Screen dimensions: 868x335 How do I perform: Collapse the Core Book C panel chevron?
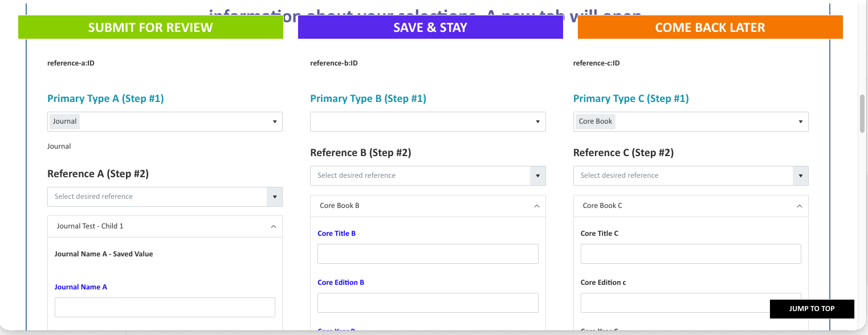(799, 206)
